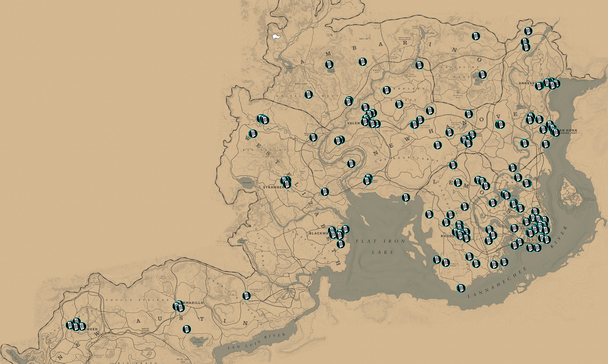Select the lone coastal marker south of Van Horn
This screenshot has height=364, width=608.
click(546, 144)
